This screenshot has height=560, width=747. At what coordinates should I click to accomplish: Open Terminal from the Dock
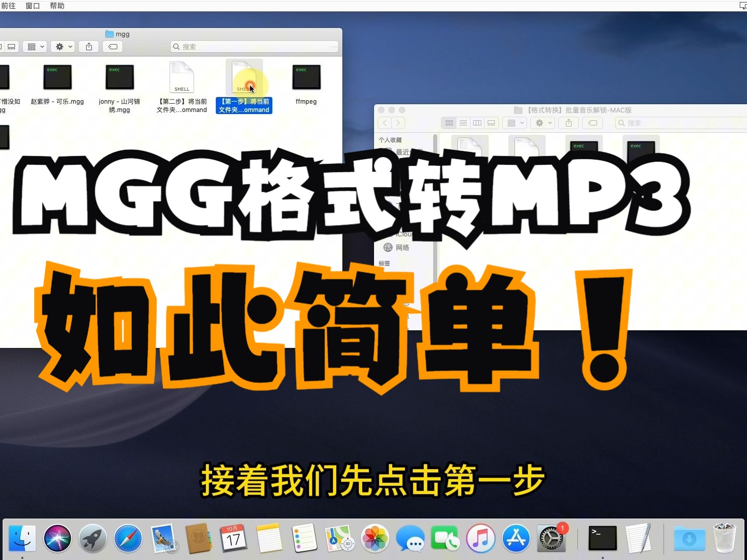[x=602, y=538]
